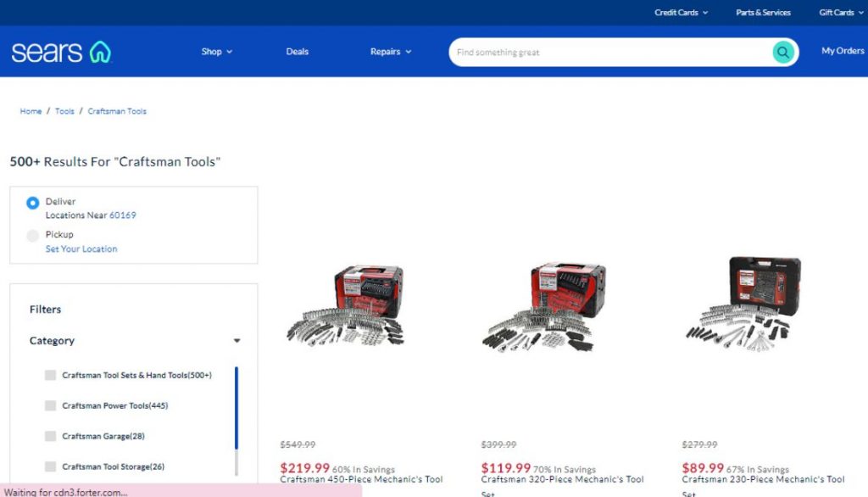This screenshot has width=868, height=497.
Task: Tick the Craftsman Tool Storage checkbox
Action: pyautogui.click(x=50, y=466)
